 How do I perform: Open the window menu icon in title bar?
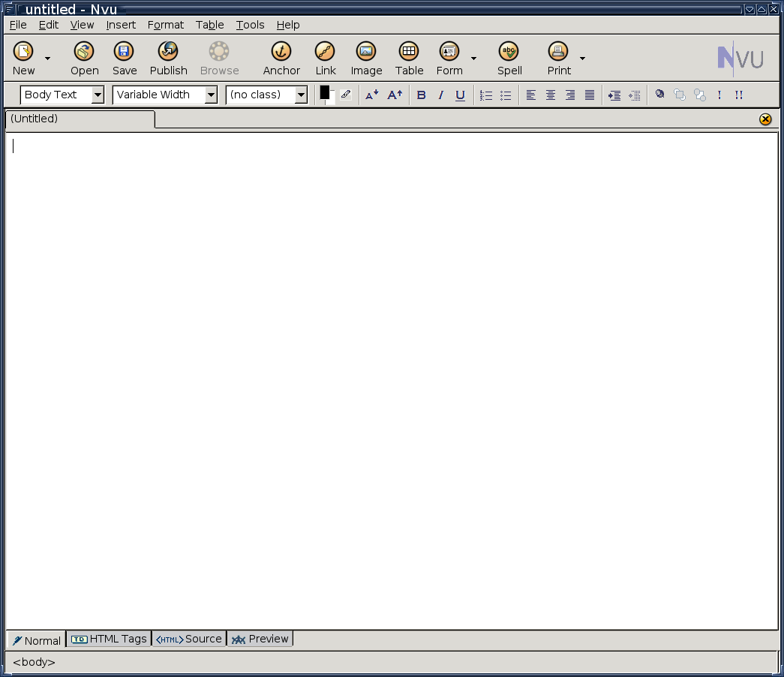point(8,8)
